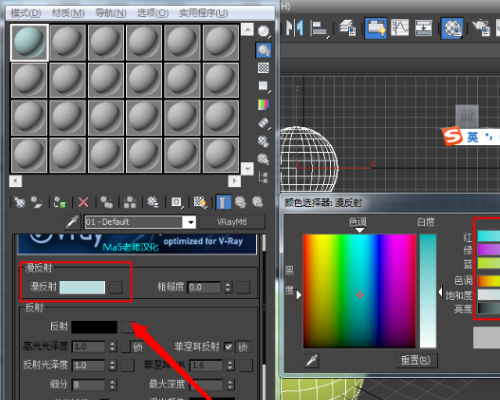Open the 材质(M) menu

point(68,13)
